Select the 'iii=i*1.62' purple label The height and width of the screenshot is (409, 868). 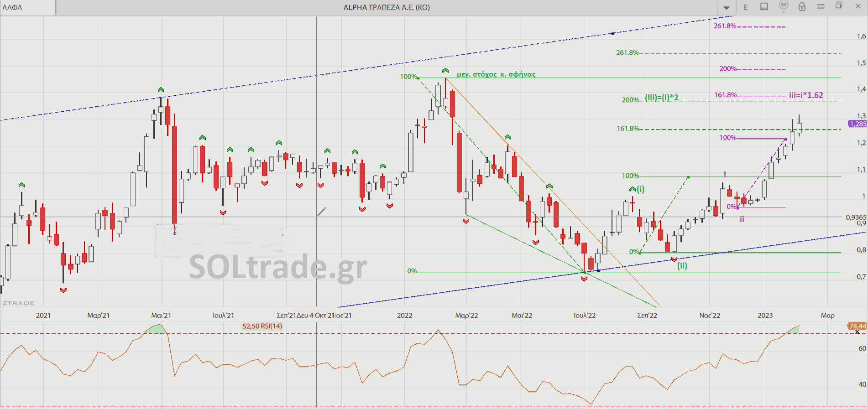[x=806, y=95]
